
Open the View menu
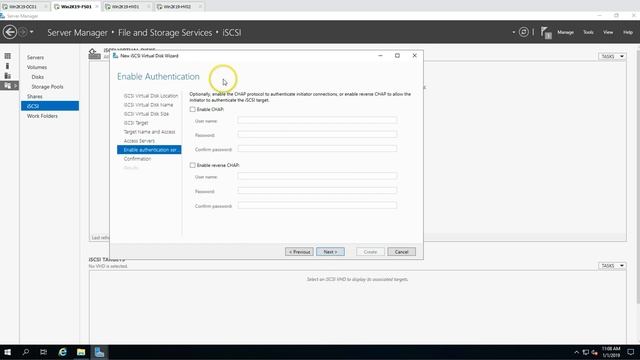pyautogui.click(x=608, y=32)
